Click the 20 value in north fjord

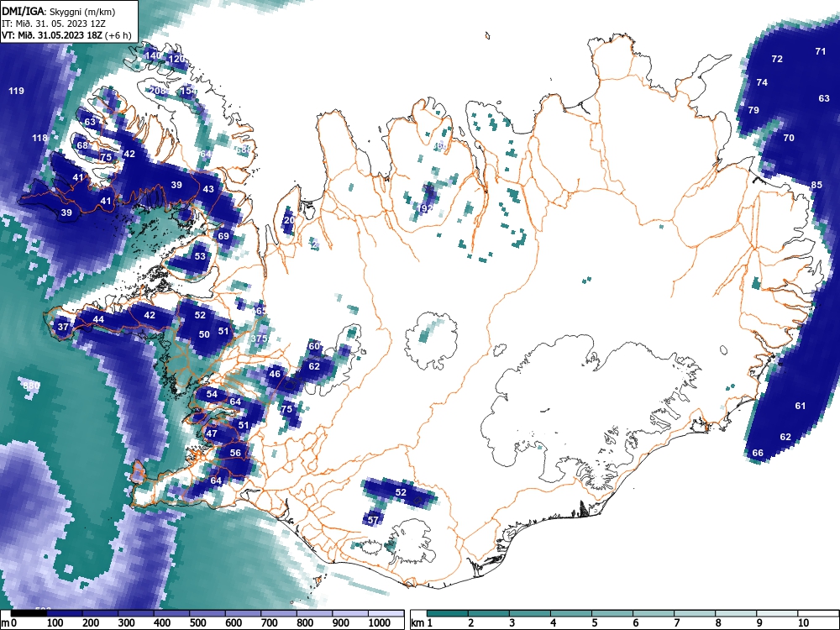pyautogui.click(x=289, y=220)
